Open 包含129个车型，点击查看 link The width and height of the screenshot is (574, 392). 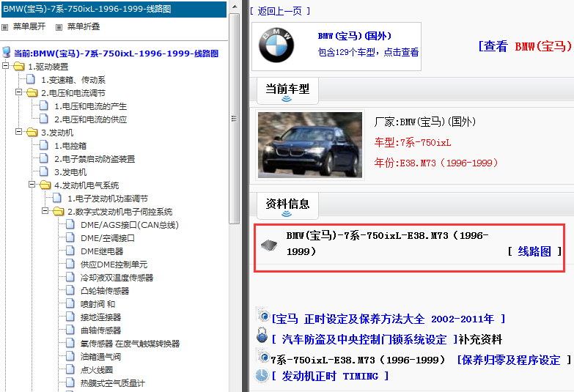[368, 52]
